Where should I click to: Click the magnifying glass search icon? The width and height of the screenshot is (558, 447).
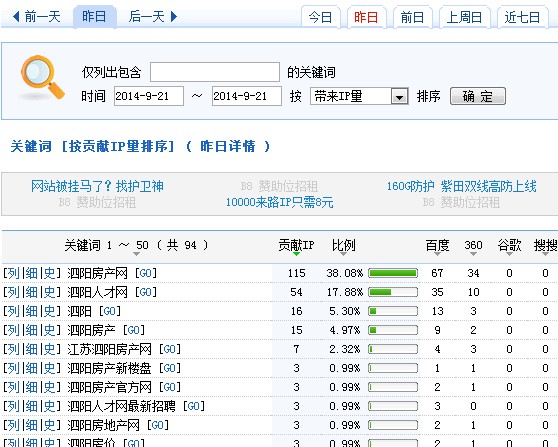point(42,77)
